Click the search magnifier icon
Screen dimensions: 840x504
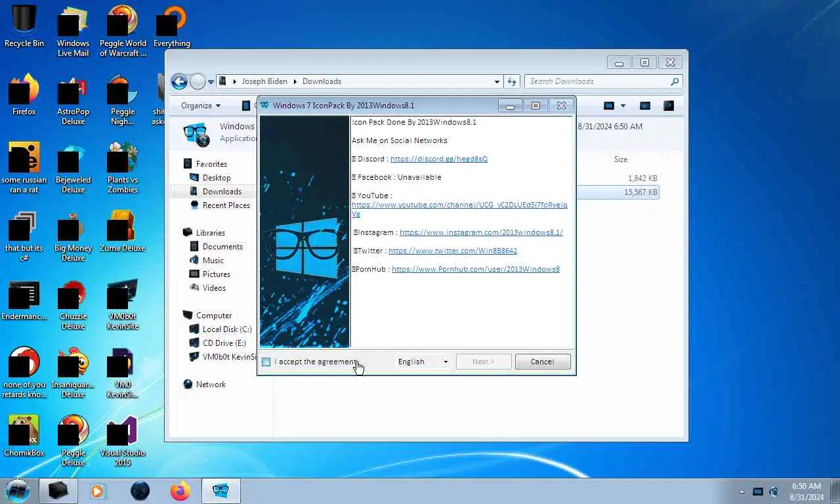[675, 81]
